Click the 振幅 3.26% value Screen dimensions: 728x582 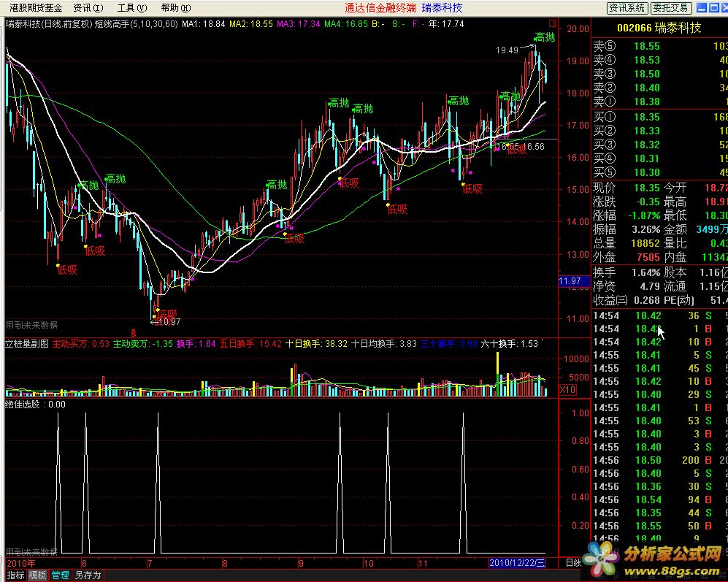tap(645, 229)
